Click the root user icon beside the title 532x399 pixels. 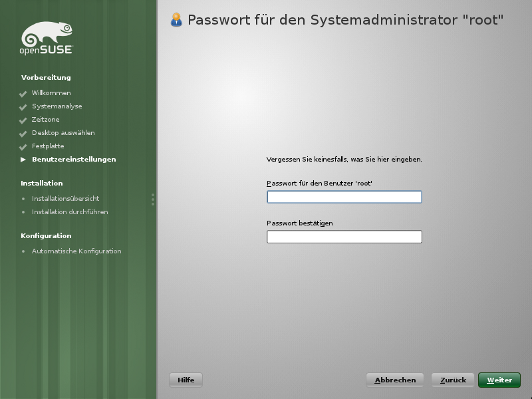(x=176, y=20)
